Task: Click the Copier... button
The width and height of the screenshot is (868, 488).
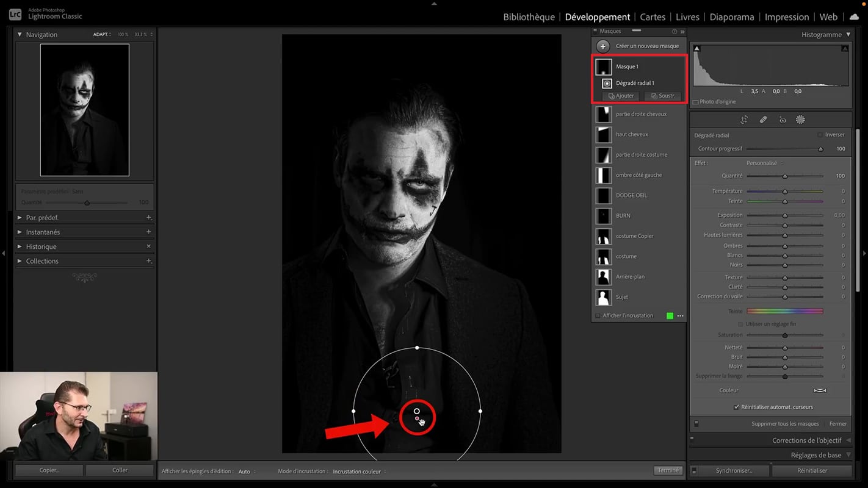Action: (x=49, y=470)
